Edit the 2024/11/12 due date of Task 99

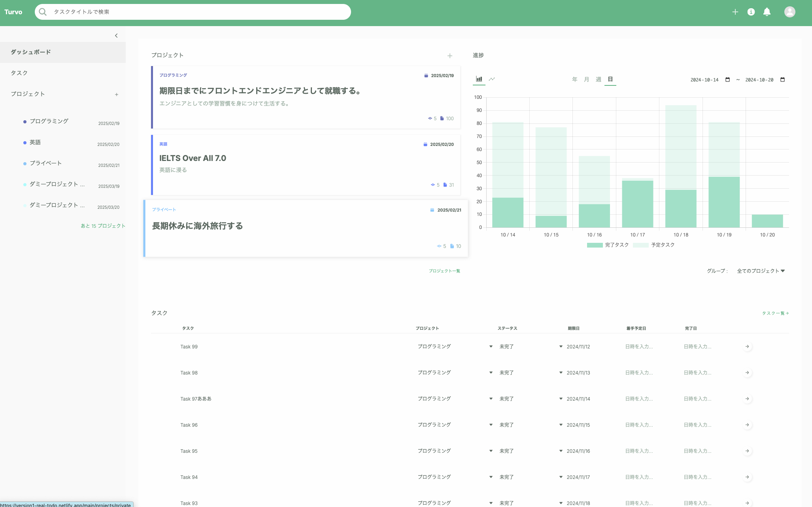578,347
